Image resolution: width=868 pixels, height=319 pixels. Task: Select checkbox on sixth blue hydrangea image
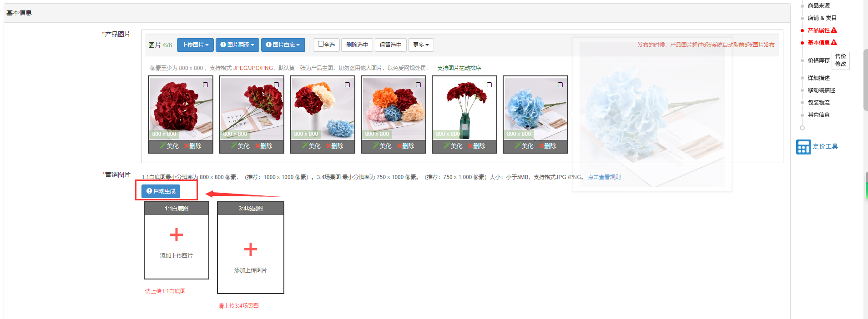pos(560,85)
